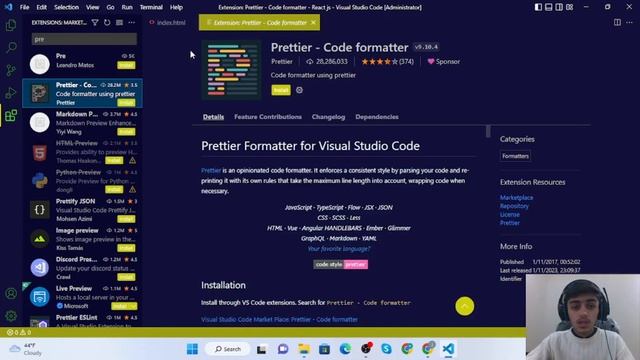Open the Terminal menu
The width and height of the screenshot is (640, 360).
point(151,7)
